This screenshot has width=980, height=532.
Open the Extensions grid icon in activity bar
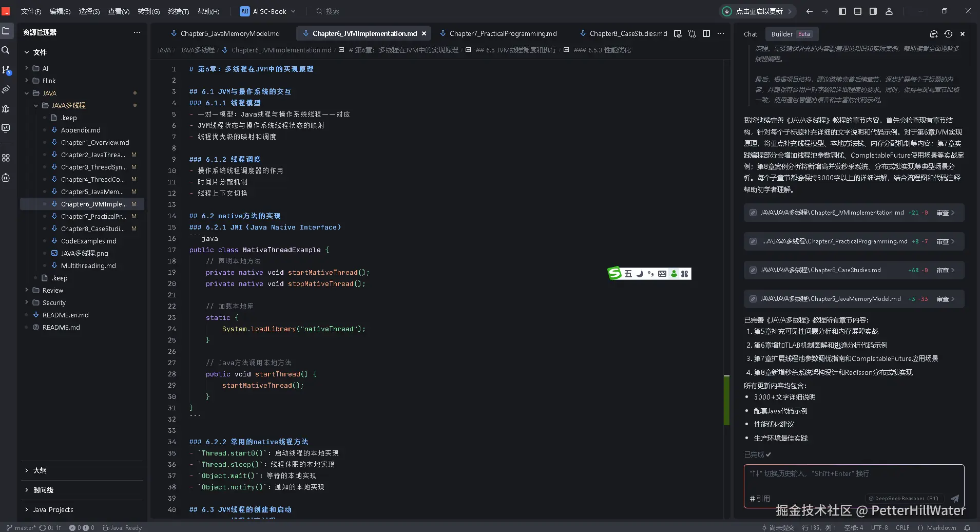(6, 158)
